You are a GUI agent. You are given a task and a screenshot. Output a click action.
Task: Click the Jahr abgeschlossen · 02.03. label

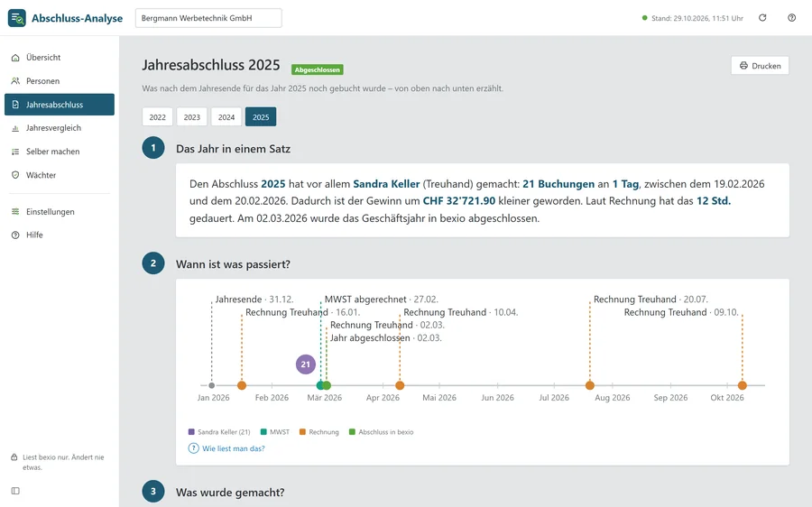coord(386,338)
